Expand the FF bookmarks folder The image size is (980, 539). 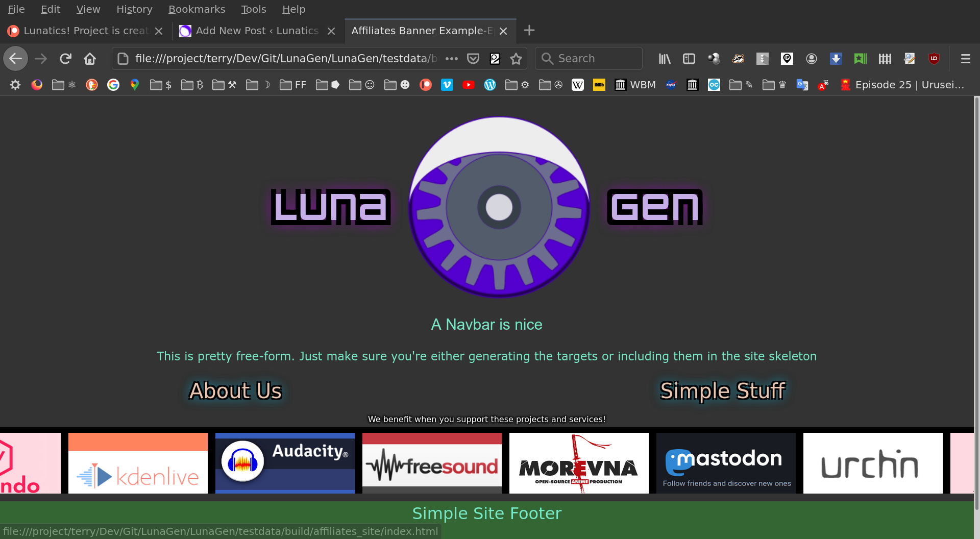click(293, 85)
